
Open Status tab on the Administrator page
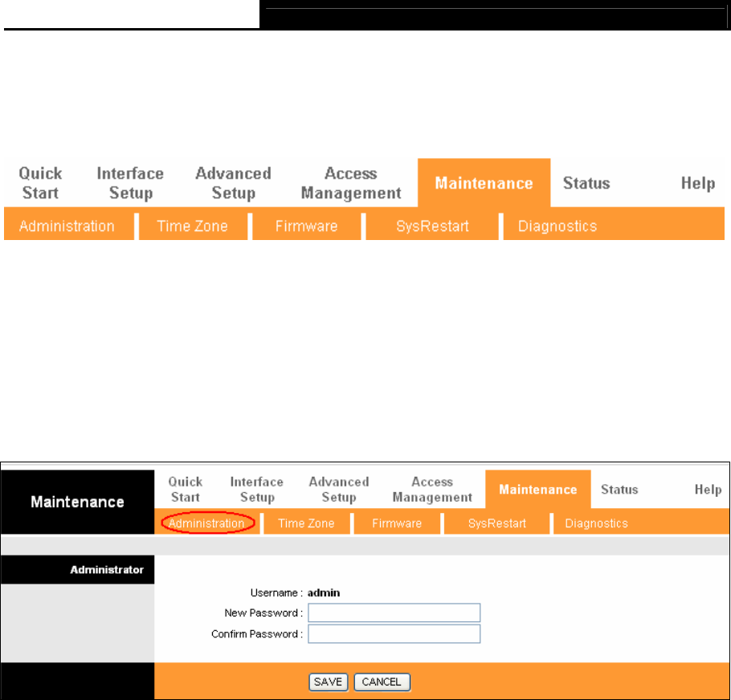point(619,490)
